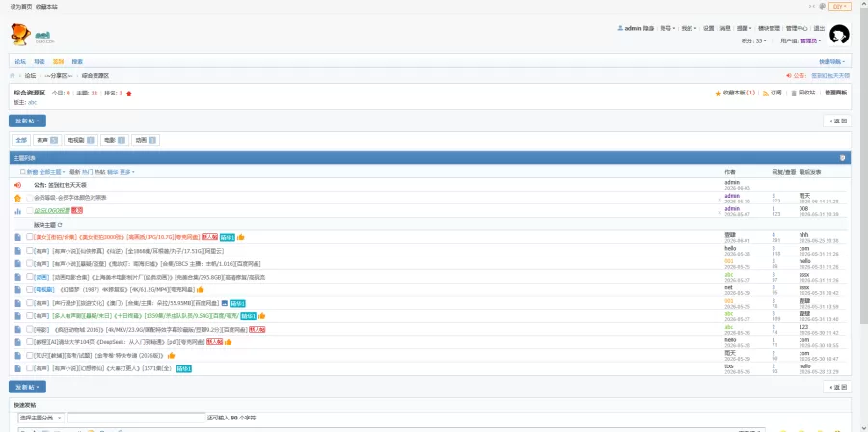Click the home icon in breadcrumb
This screenshot has height=432, width=868.
13,76
